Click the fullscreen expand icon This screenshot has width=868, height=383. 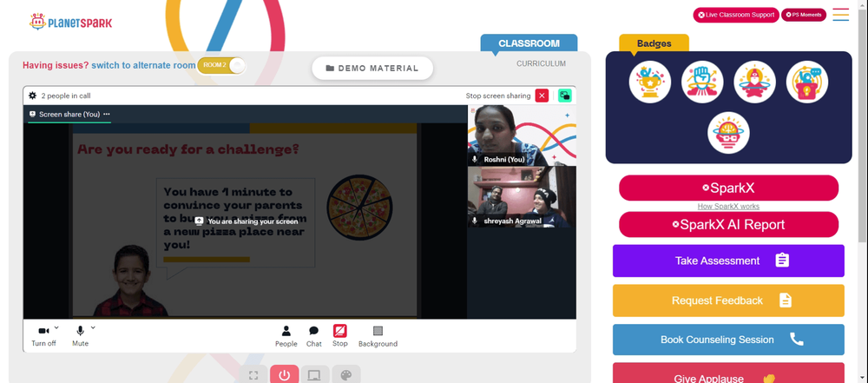coord(253,375)
